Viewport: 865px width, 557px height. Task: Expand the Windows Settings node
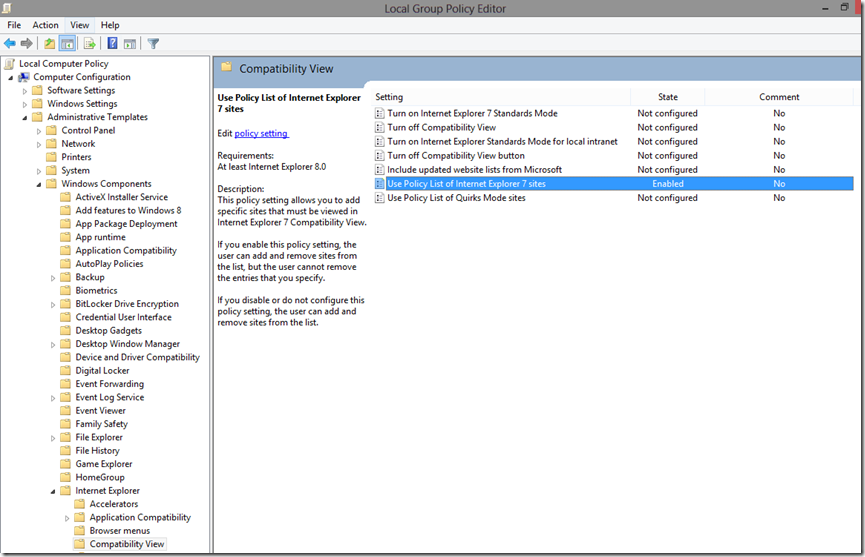point(25,104)
